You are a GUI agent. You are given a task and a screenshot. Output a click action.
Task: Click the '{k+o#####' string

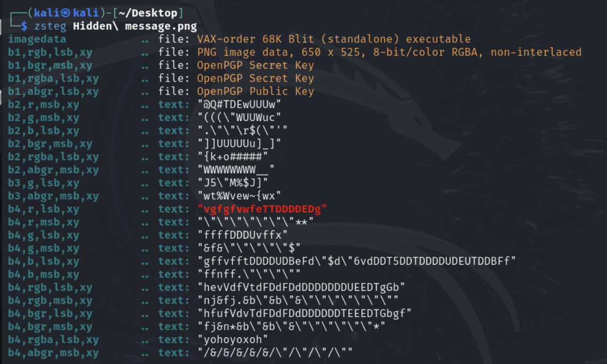coord(232,157)
